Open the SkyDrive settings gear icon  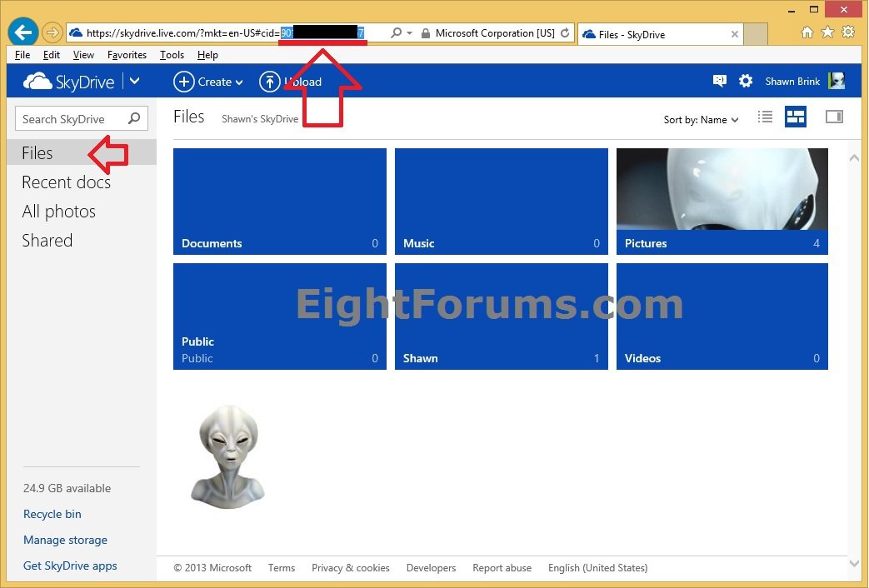coord(746,81)
